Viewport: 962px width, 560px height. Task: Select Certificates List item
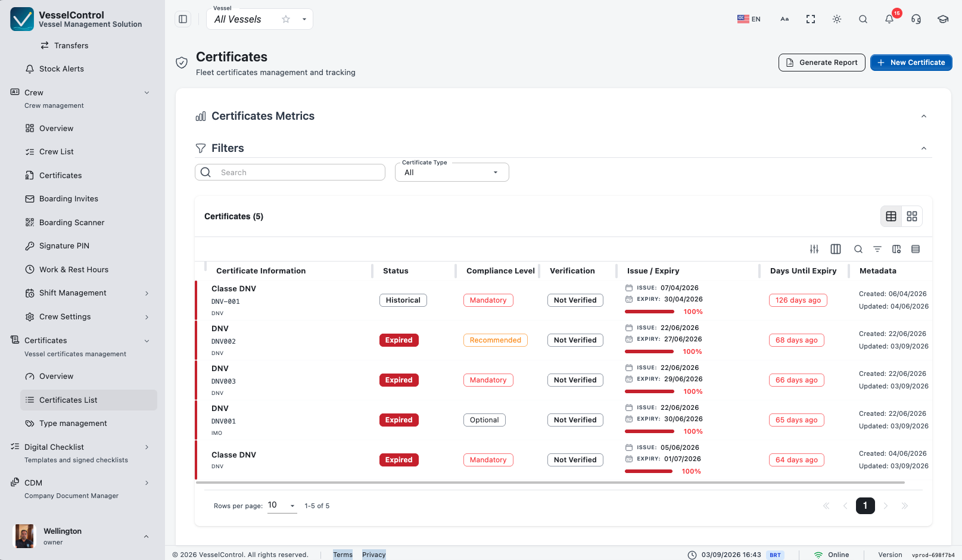point(88,400)
